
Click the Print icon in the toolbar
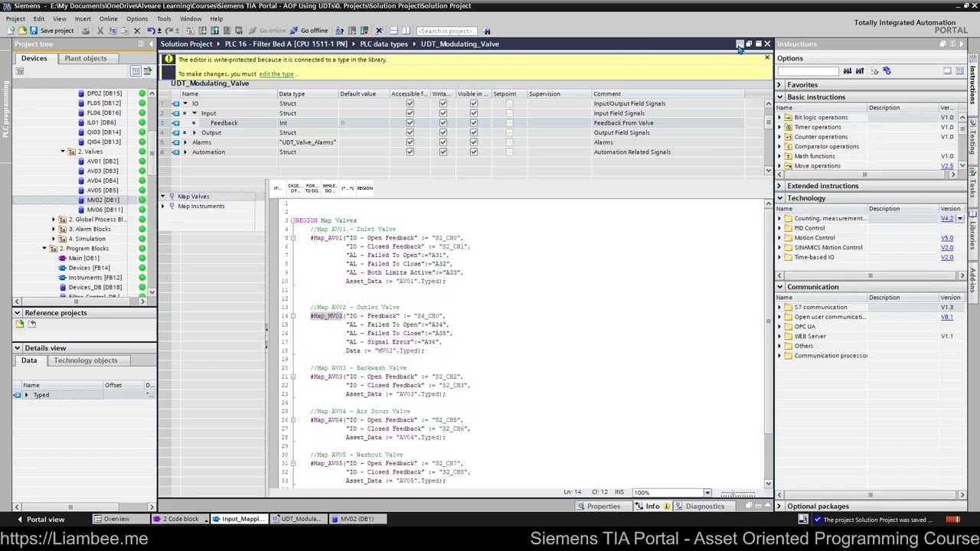[x=85, y=31]
